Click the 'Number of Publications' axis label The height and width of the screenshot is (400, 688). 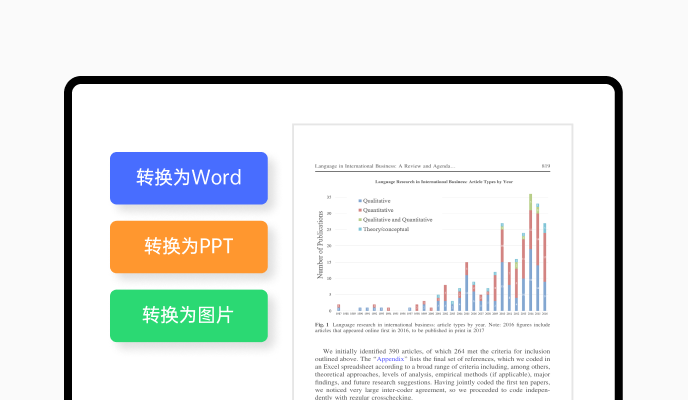[x=320, y=245]
